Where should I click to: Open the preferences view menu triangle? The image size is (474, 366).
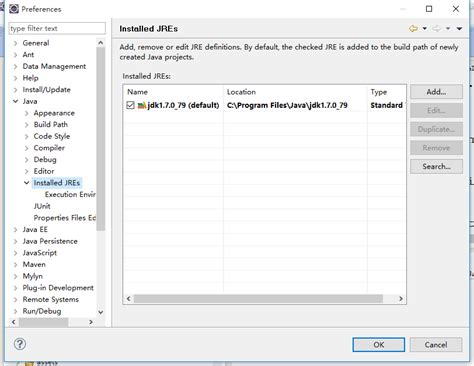tap(459, 29)
